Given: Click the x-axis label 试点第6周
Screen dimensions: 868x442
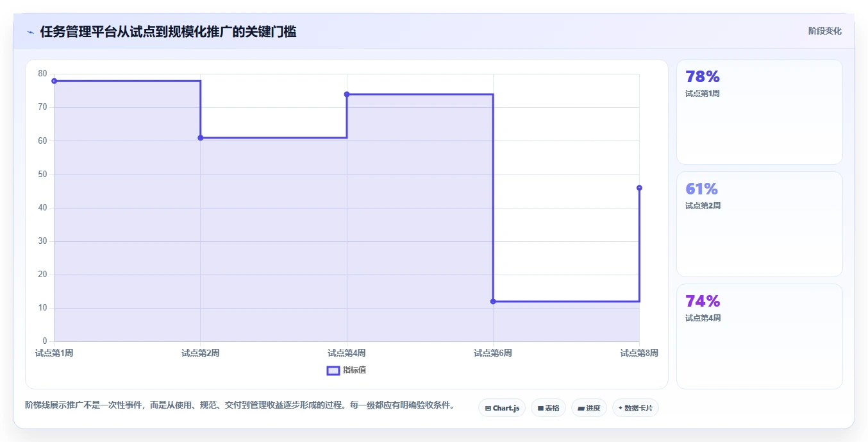Looking at the screenshot, I should 493,353.
